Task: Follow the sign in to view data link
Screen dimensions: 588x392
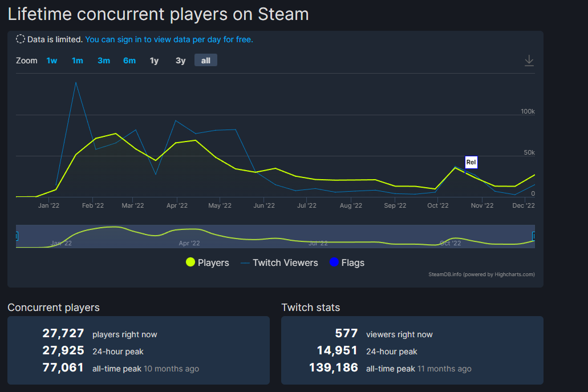Action: (169, 39)
